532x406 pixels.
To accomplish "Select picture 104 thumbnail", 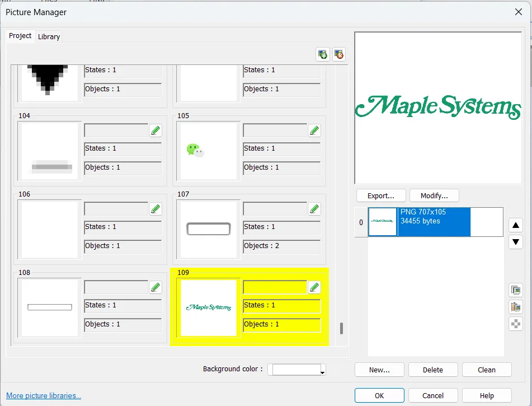I will click(50, 151).
